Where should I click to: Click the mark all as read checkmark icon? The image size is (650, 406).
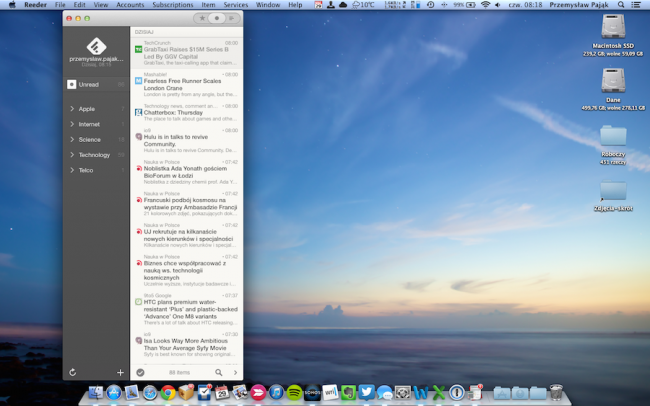click(141, 372)
